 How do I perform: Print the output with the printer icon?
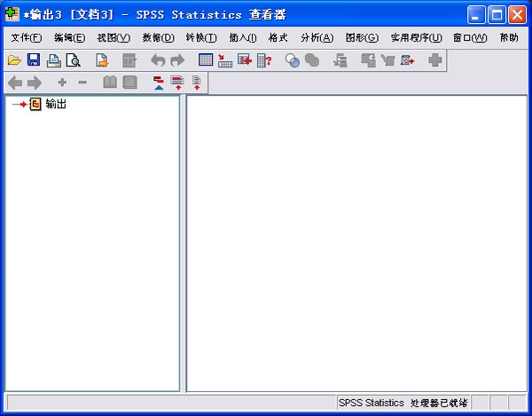[53, 60]
